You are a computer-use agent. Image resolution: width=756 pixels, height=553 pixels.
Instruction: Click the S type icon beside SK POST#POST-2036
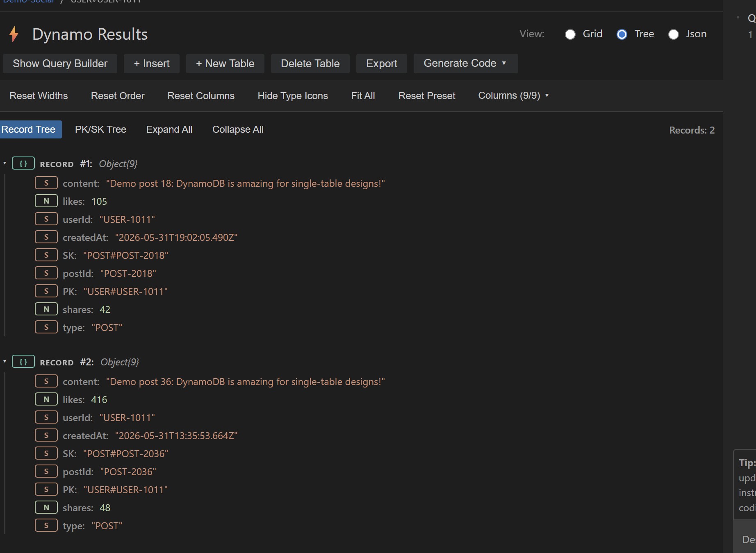46,453
